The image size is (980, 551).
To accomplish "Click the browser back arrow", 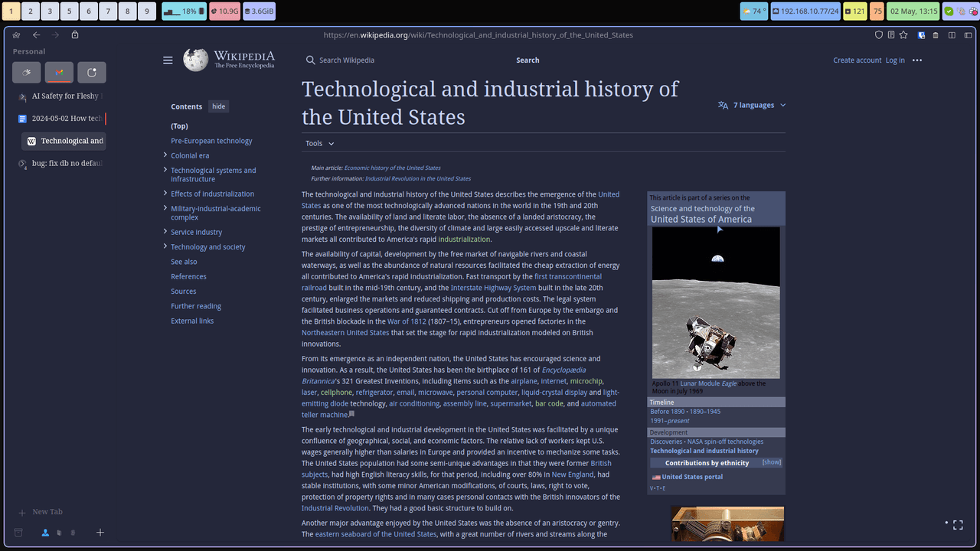I will click(36, 34).
